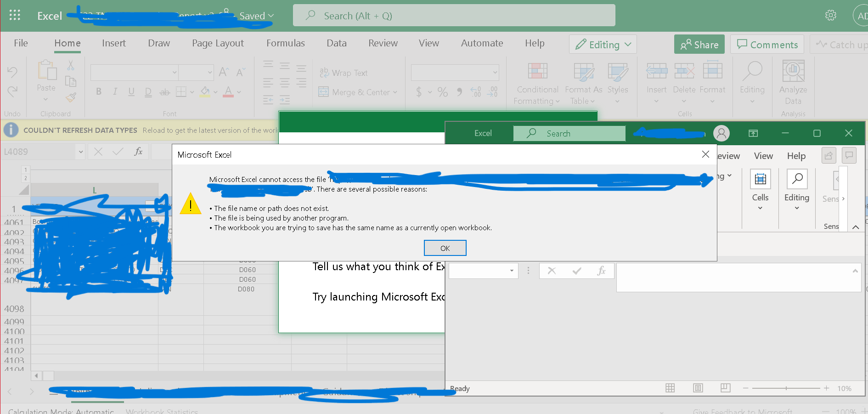
Task: Toggle Strikethrough formatting
Action: coord(164,92)
